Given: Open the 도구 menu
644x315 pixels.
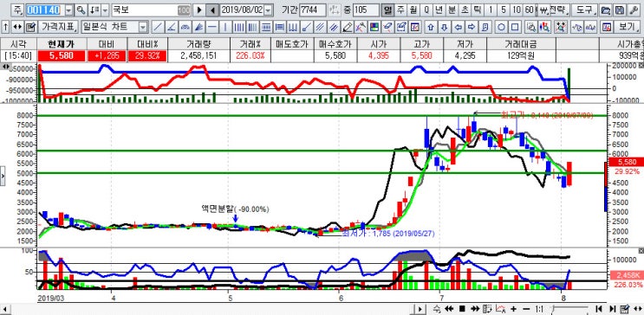Looking at the screenshot, I should pos(584,10).
